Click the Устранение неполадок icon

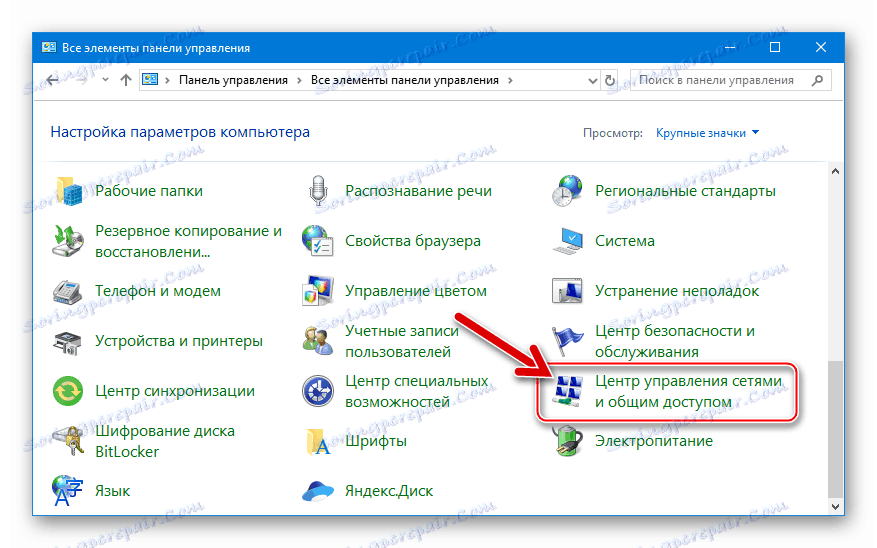point(567,291)
